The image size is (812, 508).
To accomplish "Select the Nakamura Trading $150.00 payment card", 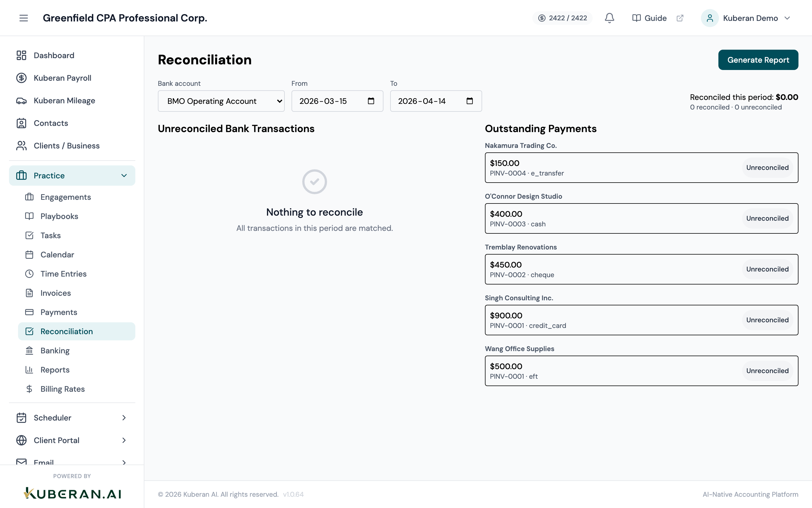I will [641, 168].
